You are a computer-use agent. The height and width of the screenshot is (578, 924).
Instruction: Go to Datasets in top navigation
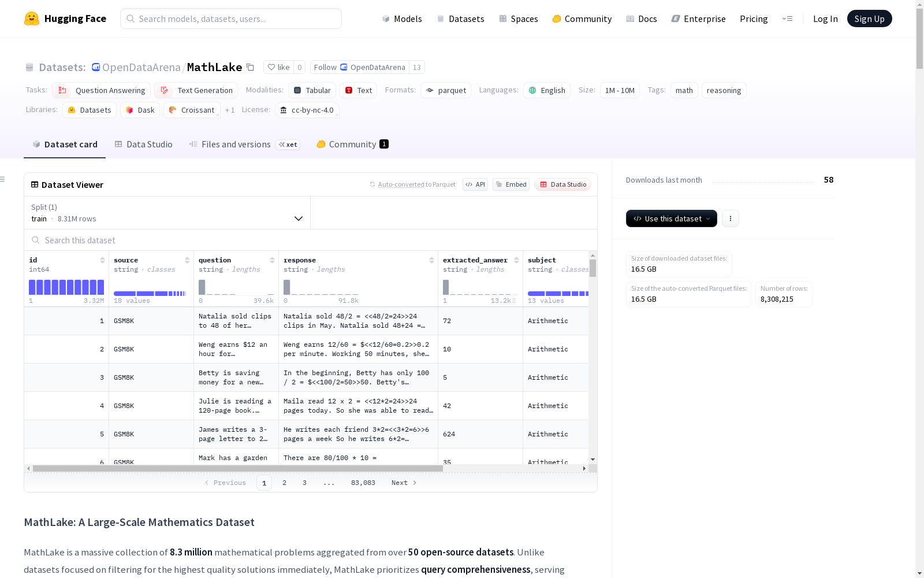[460, 18]
